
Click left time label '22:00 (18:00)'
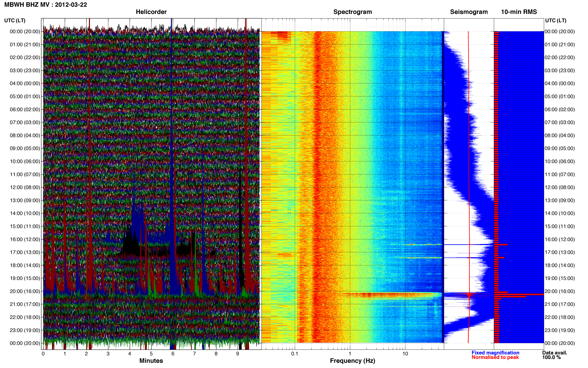point(25,317)
